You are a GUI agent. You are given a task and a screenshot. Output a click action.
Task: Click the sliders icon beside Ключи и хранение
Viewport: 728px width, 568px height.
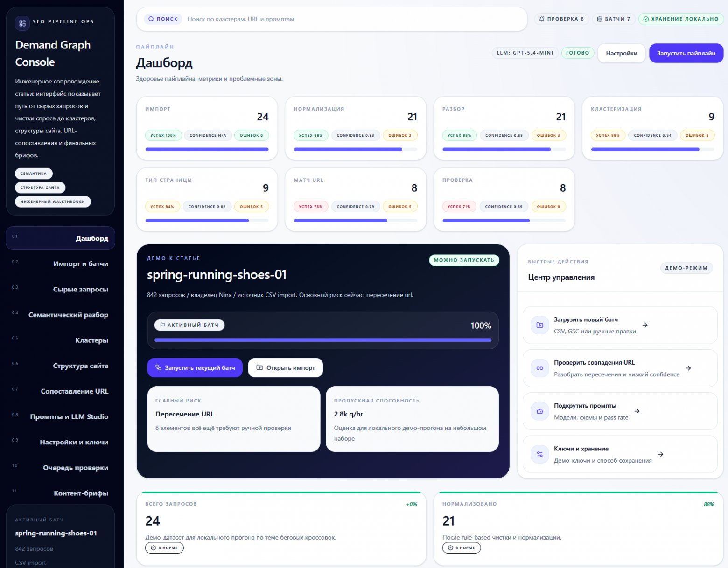coord(540,454)
